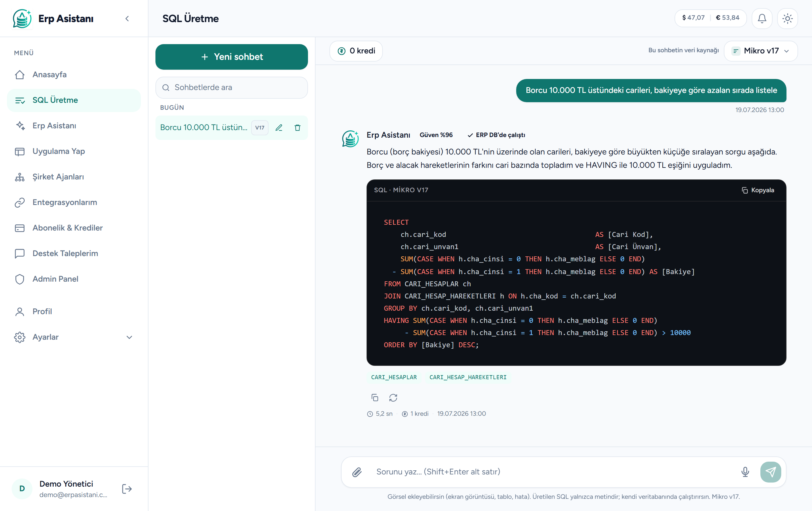The width and height of the screenshot is (812, 511).
Task: Click Kopyala in the SQL code block
Action: click(758, 190)
